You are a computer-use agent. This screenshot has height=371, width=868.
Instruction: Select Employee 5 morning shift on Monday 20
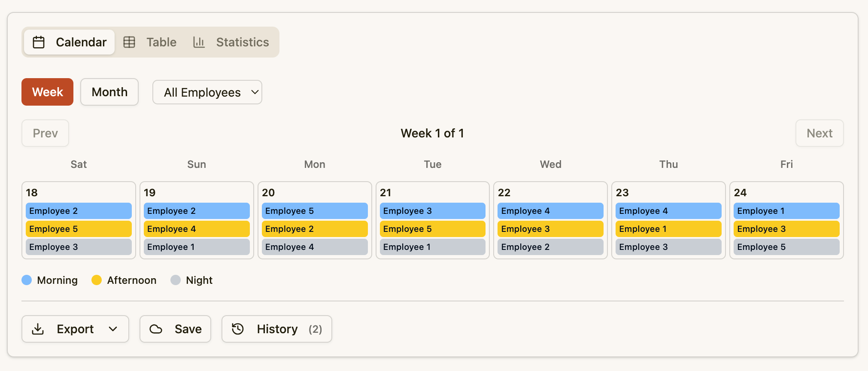(315, 210)
